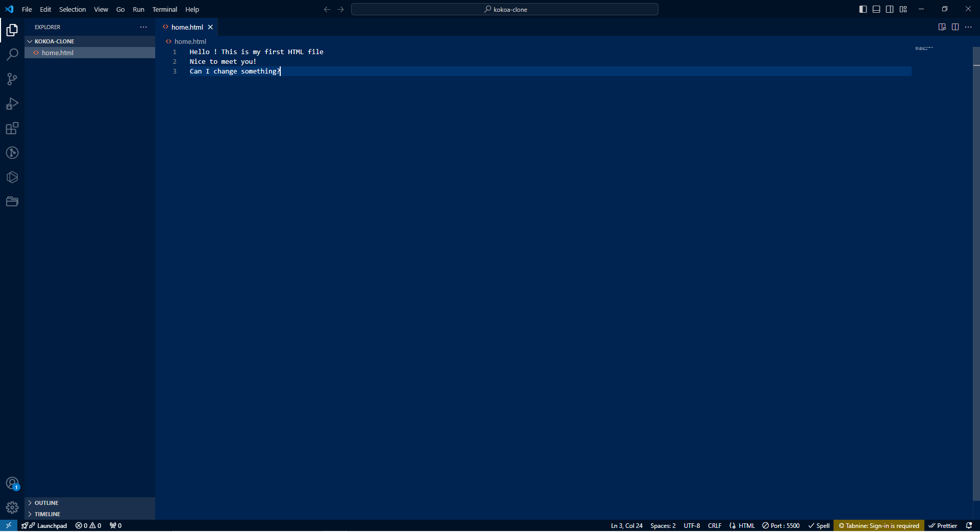Go forward with the right arrow

coord(340,9)
